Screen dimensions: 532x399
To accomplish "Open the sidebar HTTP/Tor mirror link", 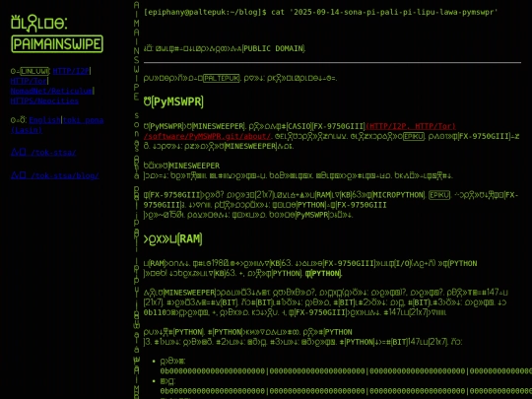I will pyautogui.click(x=29, y=81).
